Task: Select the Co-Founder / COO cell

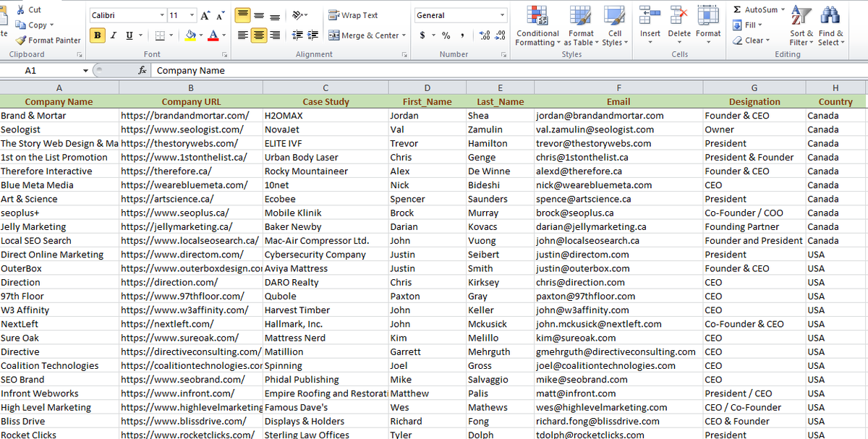Action: [x=754, y=213]
